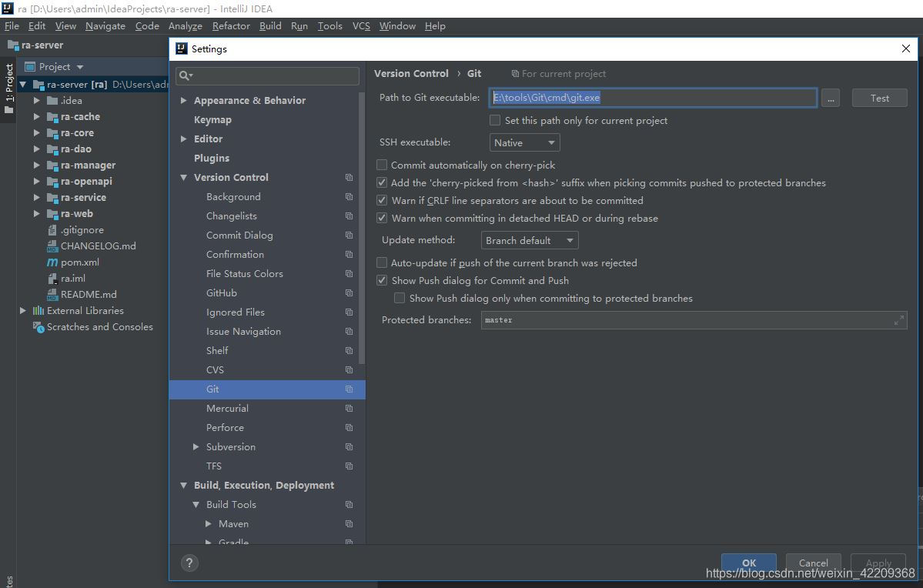
Task: Enable Show Push dialog only for protected branches
Action: [x=400, y=298]
